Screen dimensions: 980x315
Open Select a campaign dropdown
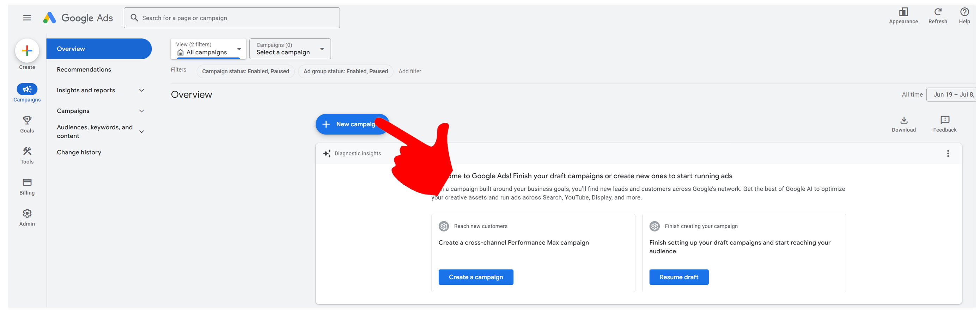pos(290,49)
